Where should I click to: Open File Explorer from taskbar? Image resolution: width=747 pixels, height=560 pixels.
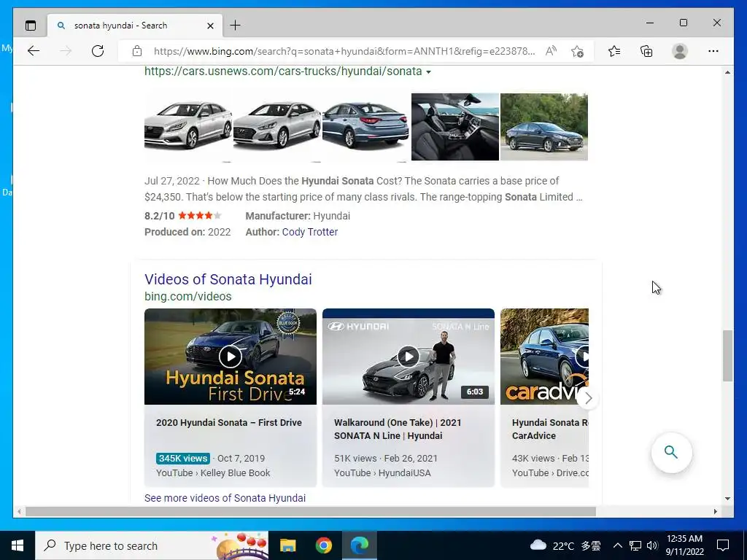click(287, 545)
